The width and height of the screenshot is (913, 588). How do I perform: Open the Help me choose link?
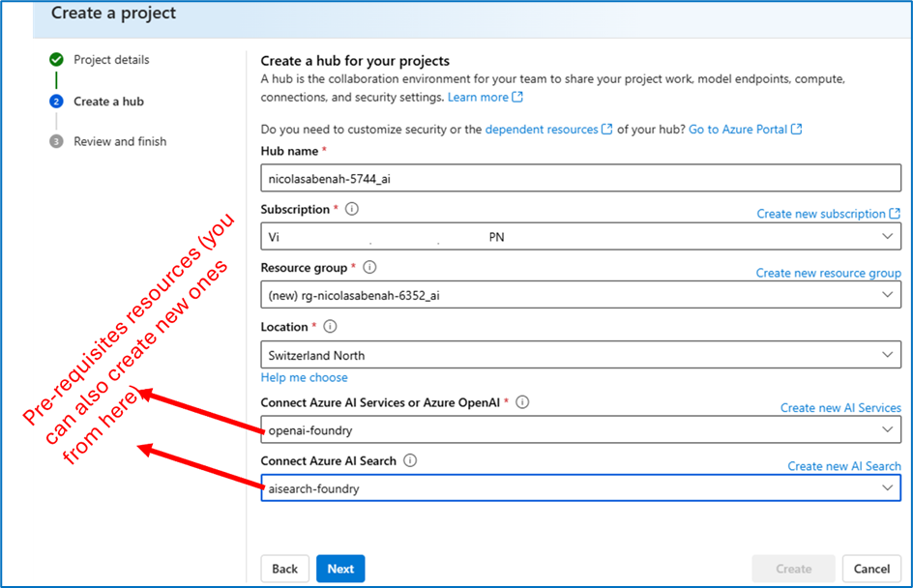pos(304,377)
